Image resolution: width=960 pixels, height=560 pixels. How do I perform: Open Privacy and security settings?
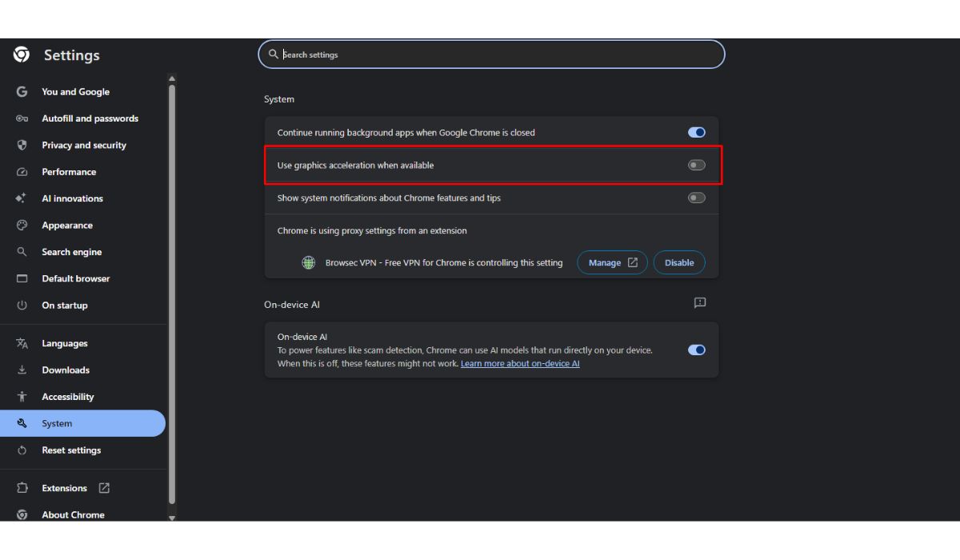pyautogui.click(x=83, y=145)
